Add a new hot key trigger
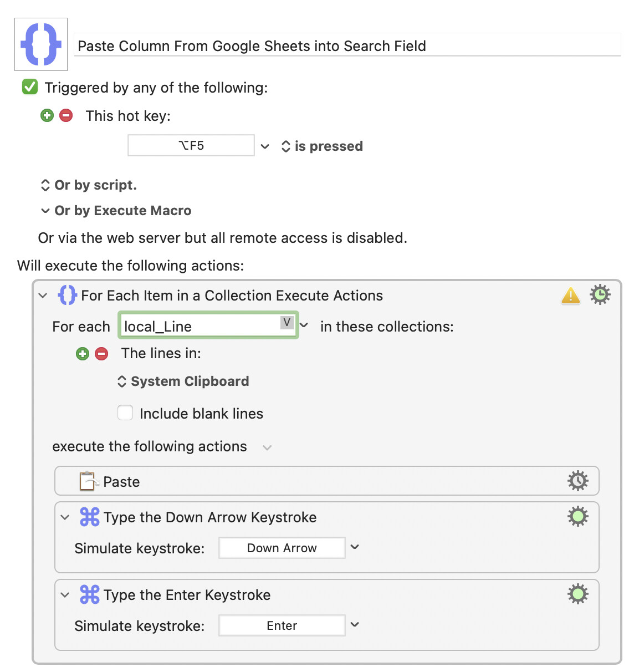 47,115
